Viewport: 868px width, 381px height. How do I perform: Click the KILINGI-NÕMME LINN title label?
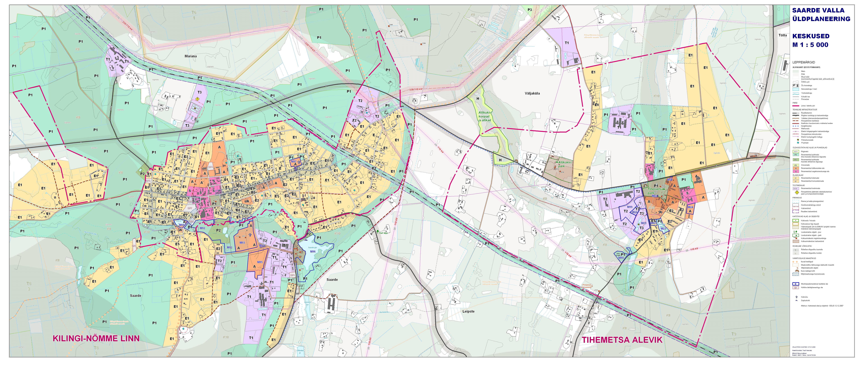(x=96, y=339)
